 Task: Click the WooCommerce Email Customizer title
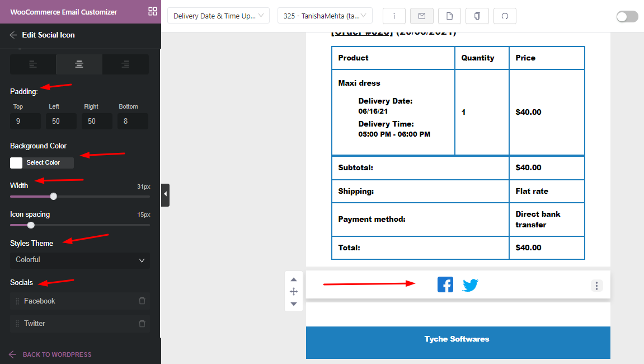click(64, 12)
